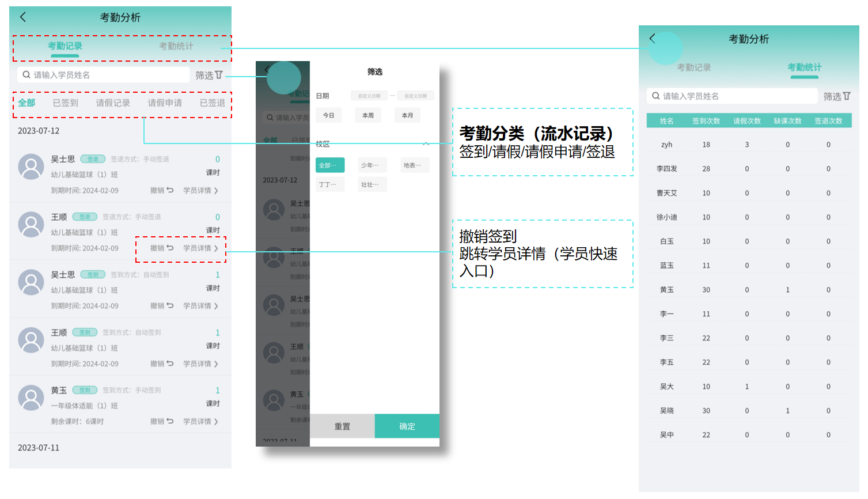Switch to 考勤统计 tab on records screen

pyautogui.click(x=176, y=46)
